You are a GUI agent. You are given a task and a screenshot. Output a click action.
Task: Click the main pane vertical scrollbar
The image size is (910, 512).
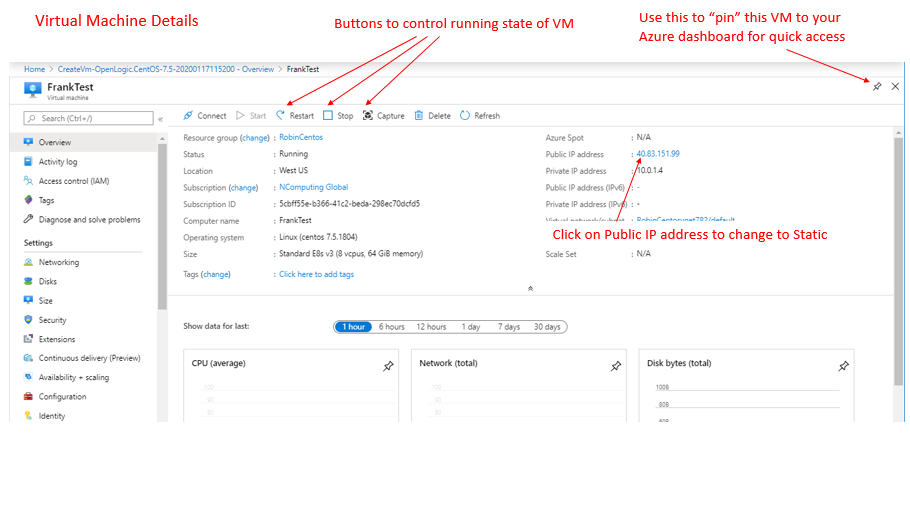pyautogui.click(x=898, y=261)
